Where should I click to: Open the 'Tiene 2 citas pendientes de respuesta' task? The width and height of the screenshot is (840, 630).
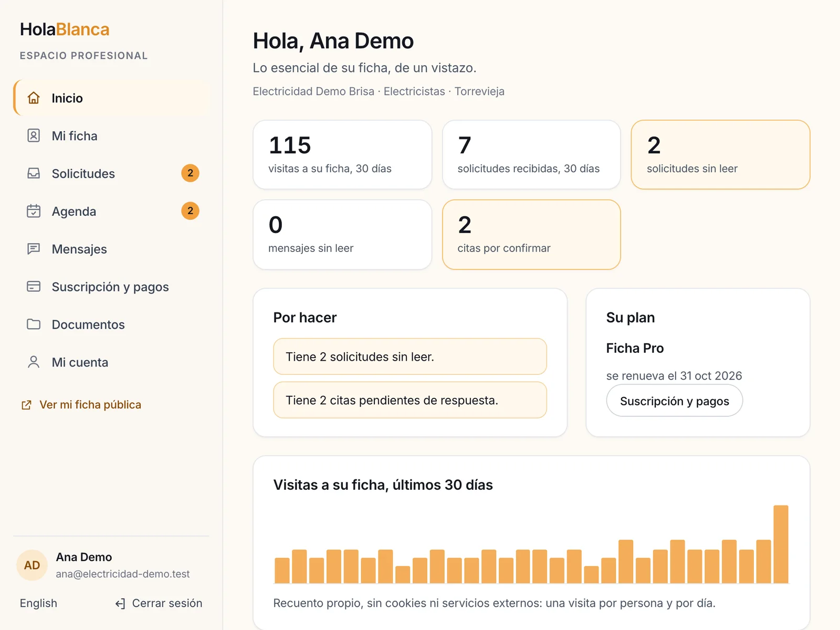410,400
